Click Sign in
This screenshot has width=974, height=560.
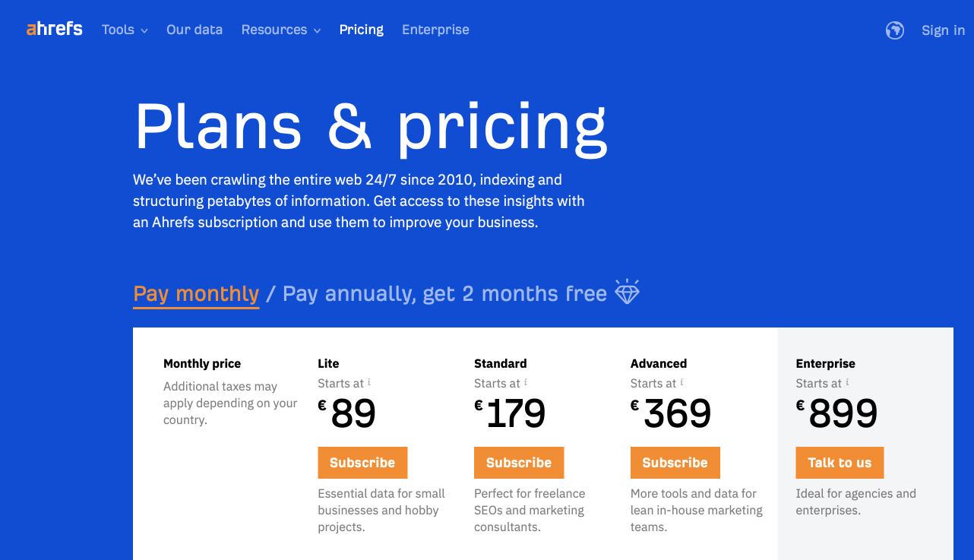pyautogui.click(x=943, y=30)
